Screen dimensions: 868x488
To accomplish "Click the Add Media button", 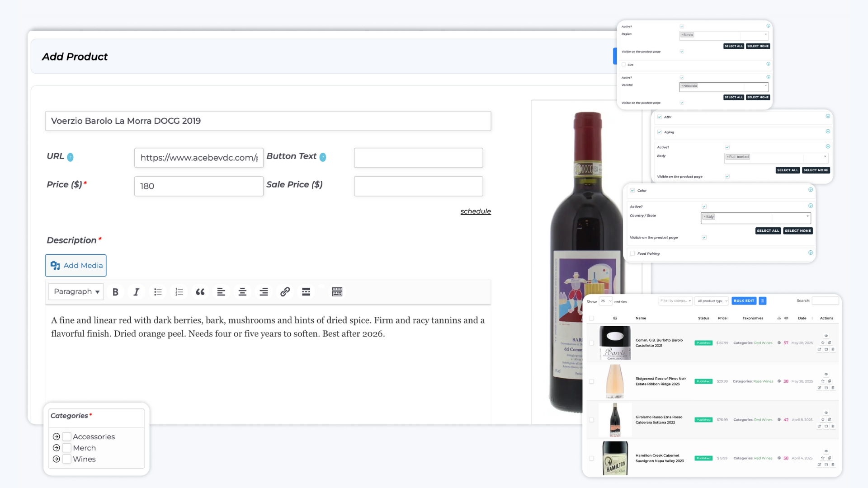I will point(76,266).
